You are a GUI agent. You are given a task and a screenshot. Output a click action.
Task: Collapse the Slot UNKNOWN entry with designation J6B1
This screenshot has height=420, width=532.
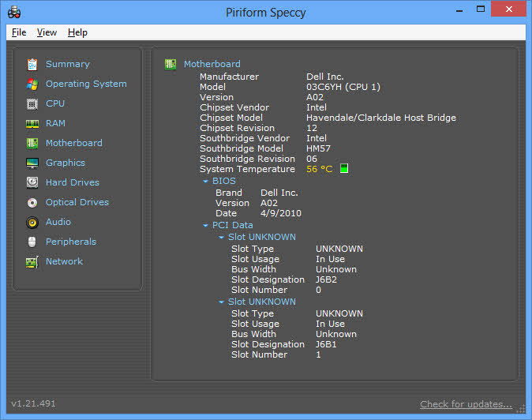221,302
